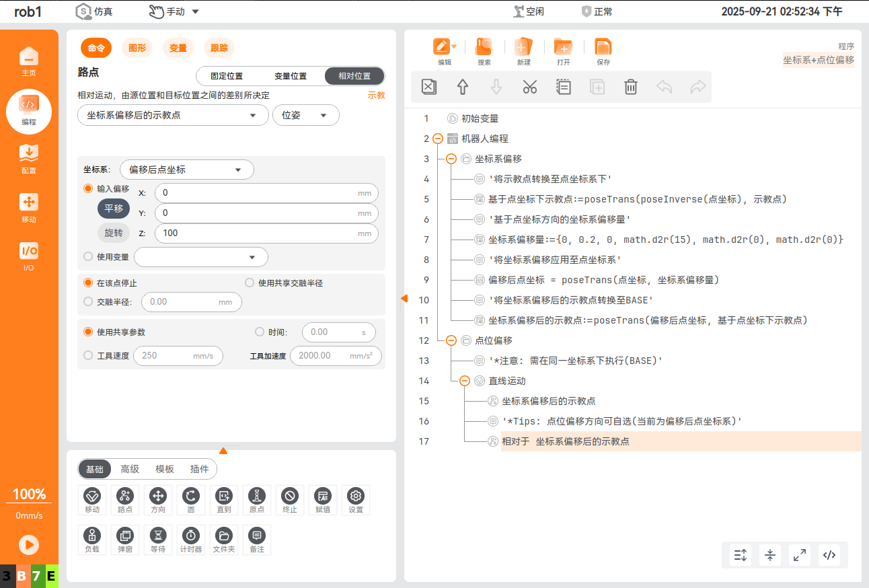The height and width of the screenshot is (588, 869).
Task: Toggle code view with </> icon
Action: (x=829, y=555)
